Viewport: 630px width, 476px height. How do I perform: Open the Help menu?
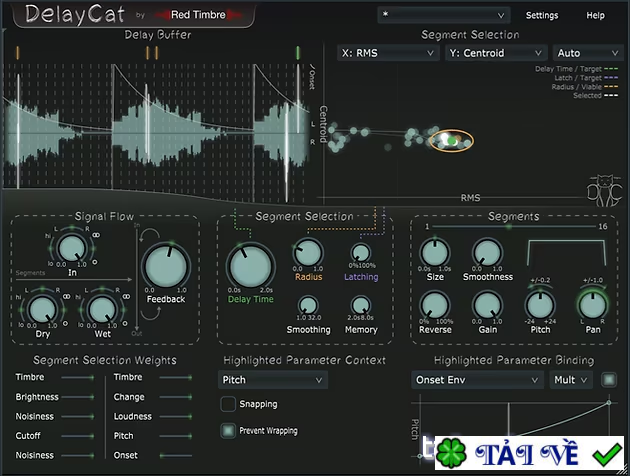point(595,15)
